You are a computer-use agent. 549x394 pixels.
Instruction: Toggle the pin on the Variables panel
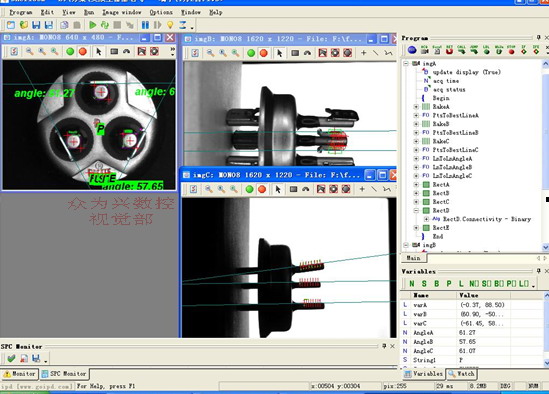(x=539, y=271)
